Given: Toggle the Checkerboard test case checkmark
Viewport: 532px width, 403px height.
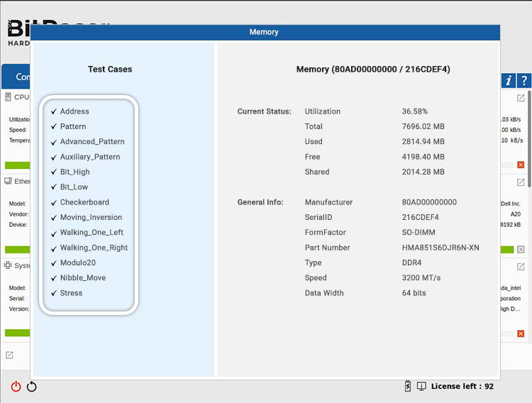Looking at the screenshot, I should pos(54,202).
